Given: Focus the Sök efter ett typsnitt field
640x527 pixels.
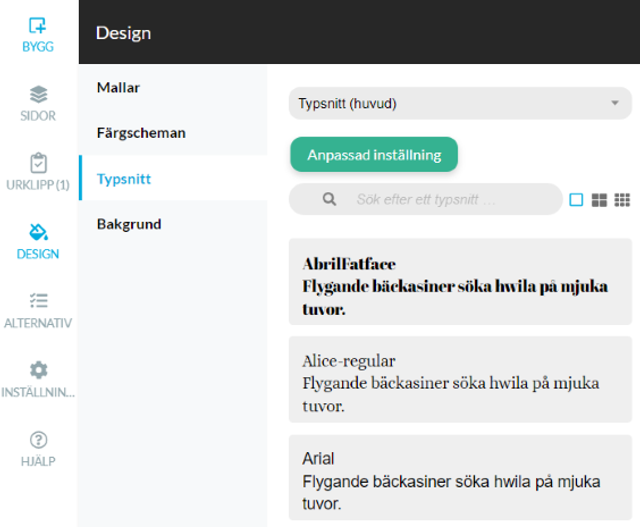Looking at the screenshot, I should pyautogui.click(x=426, y=199).
